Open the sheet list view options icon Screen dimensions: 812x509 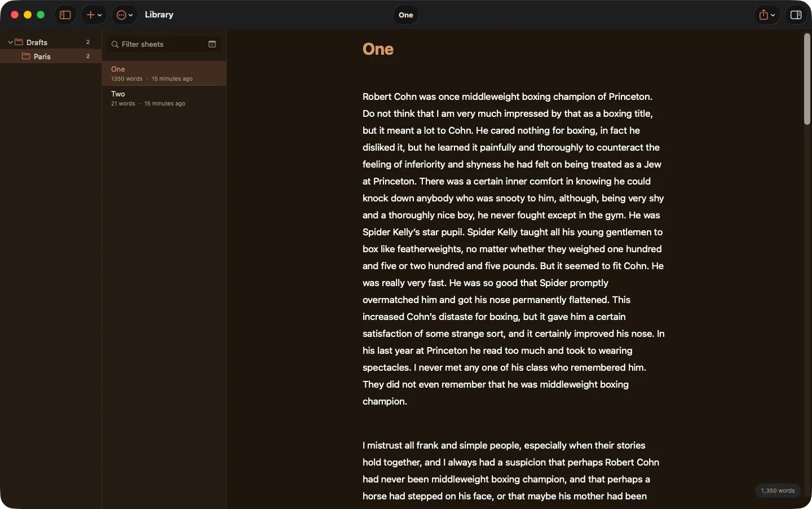pyautogui.click(x=213, y=44)
